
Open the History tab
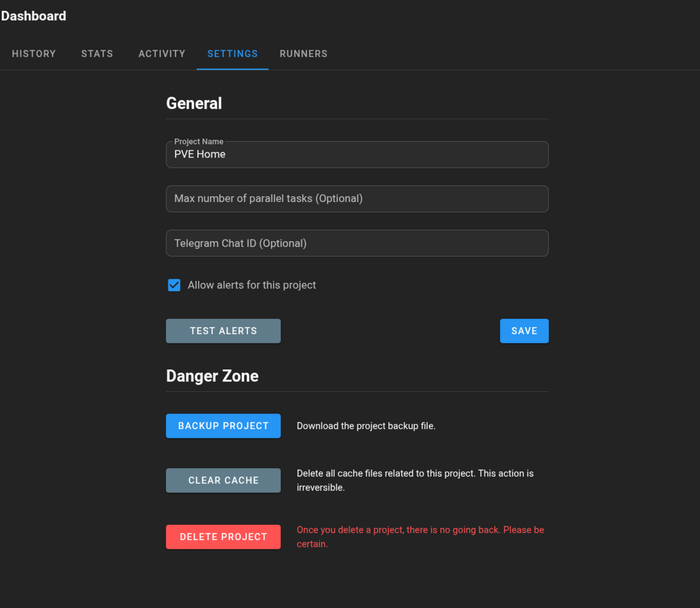(x=34, y=54)
